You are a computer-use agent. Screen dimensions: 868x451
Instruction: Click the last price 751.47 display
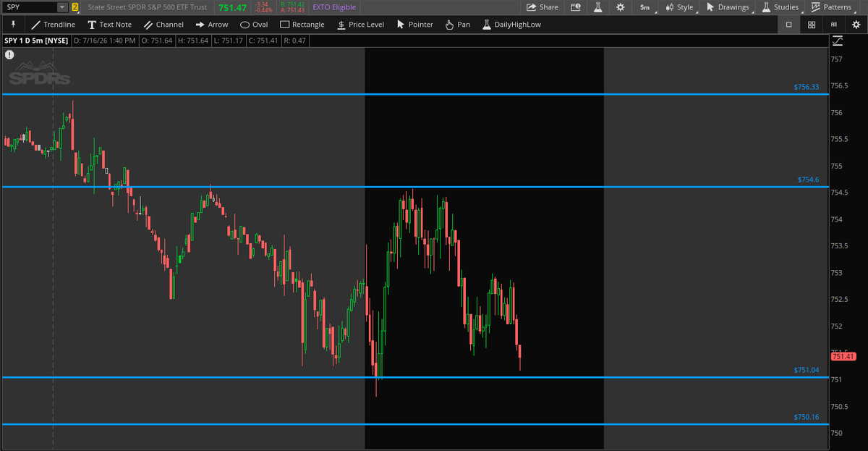tap(233, 7)
